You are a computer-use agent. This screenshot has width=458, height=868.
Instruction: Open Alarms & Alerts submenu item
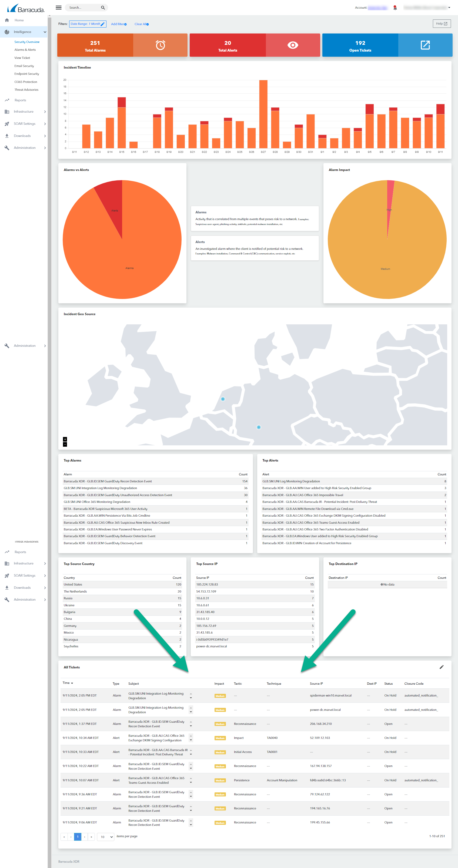pos(25,50)
